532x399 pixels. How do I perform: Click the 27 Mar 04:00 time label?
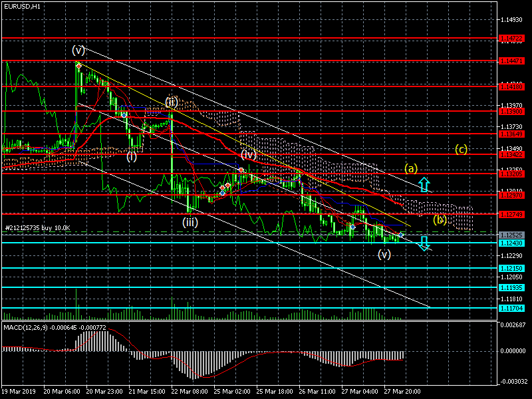(x=360, y=392)
